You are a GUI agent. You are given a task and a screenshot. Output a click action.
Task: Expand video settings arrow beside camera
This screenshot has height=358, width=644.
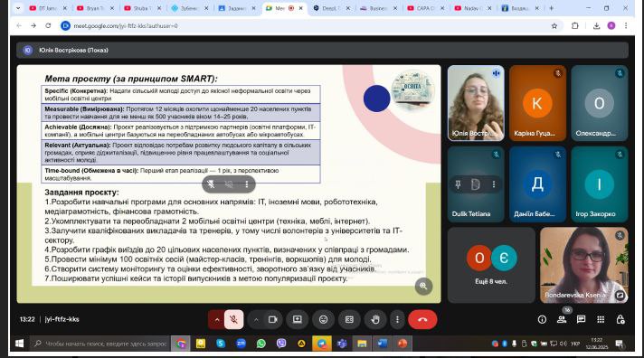pyautogui.click(x=256, y=319)
